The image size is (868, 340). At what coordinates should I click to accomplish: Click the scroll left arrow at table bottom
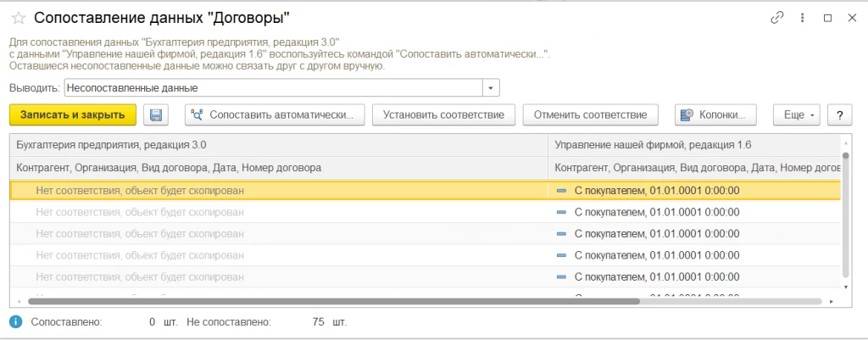coord(19,302)
